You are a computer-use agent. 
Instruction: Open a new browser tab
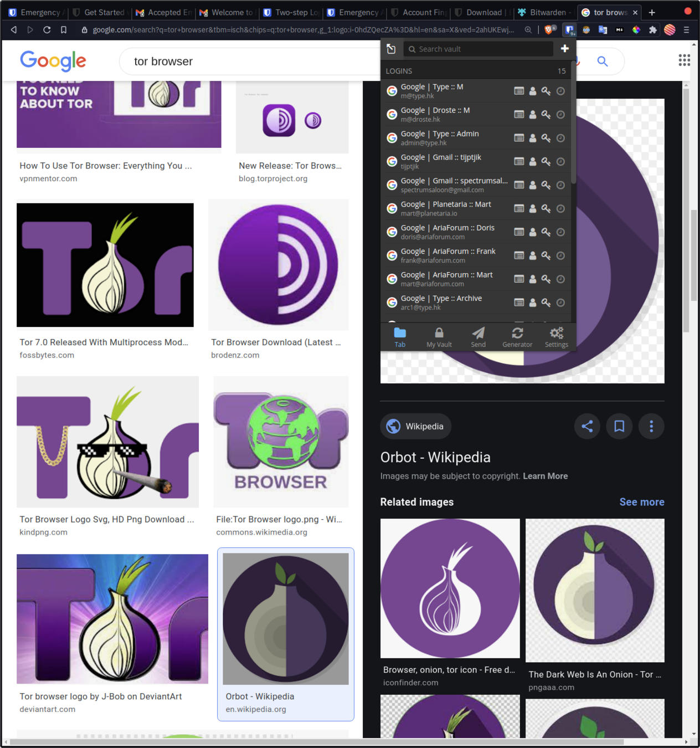pos(652,12)
